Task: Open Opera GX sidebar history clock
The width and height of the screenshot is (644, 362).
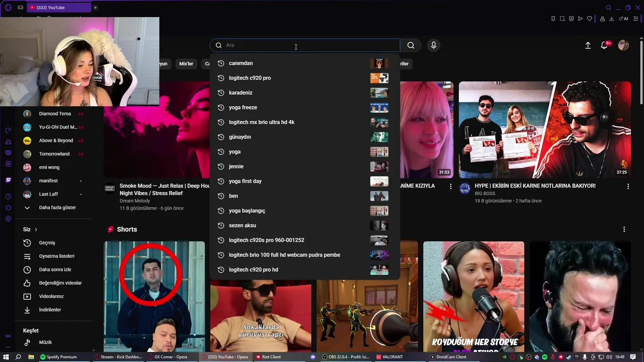Action: click(x=8, y=197)
